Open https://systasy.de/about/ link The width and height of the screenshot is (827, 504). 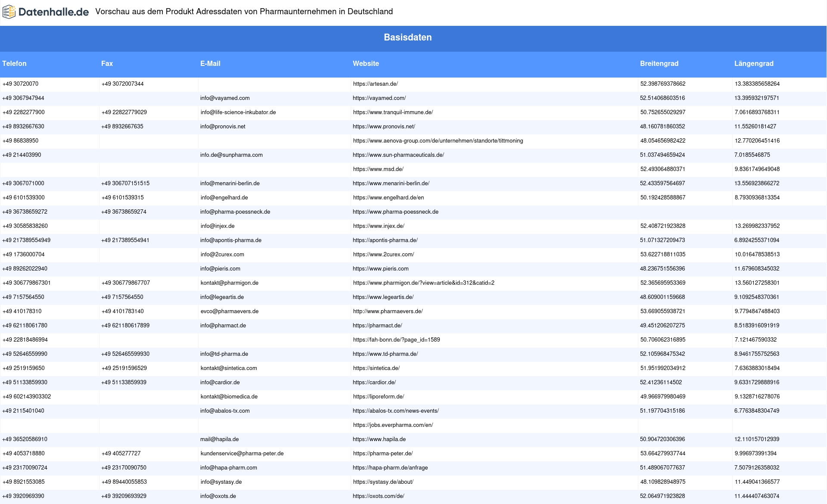pos(383,482)
